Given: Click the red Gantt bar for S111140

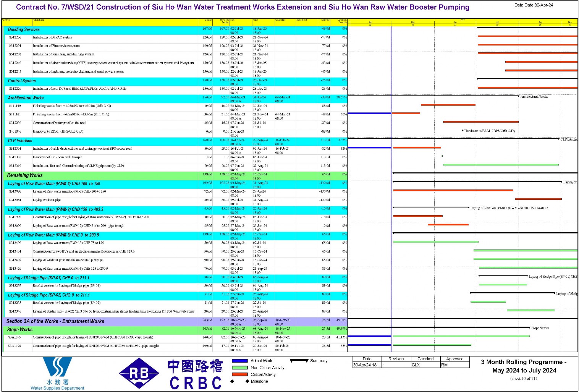Looking at the screenshot, I should click(448, 105).
